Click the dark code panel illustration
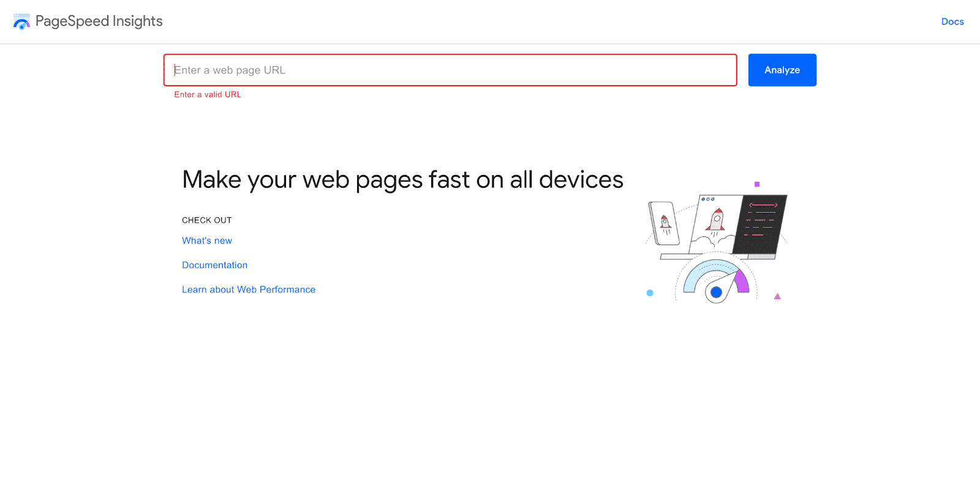The height and width of the screenshot is (481, 980). [761, 223]
